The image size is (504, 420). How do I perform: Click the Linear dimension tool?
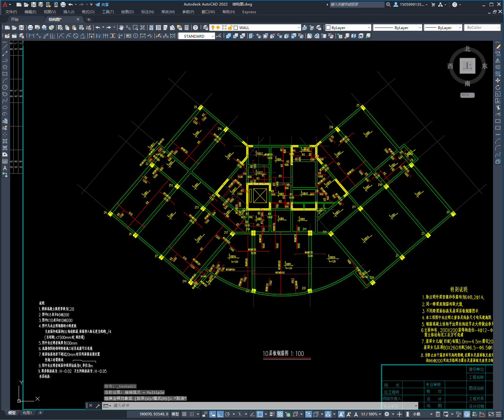click(x=32, y=36)
